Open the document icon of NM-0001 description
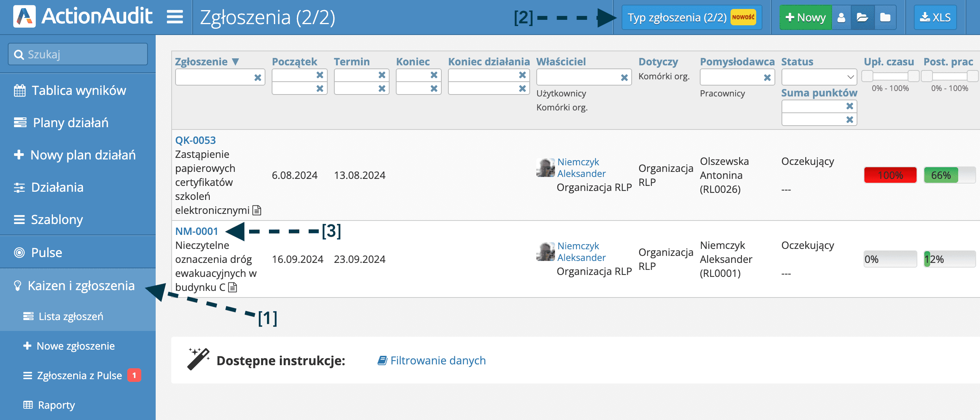 pos(233,287)
